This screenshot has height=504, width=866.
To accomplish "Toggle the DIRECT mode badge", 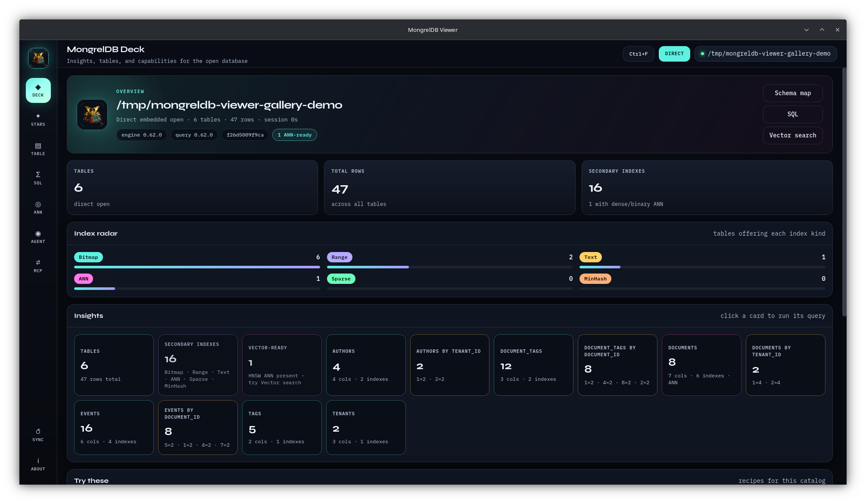I will point(674,54).
